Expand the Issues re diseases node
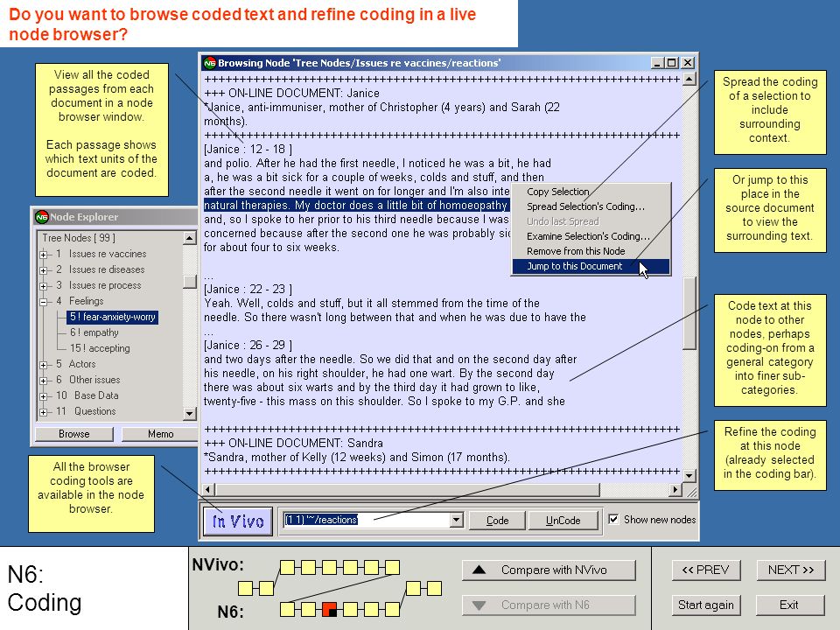The image size is (840, 630). point(44,270)
